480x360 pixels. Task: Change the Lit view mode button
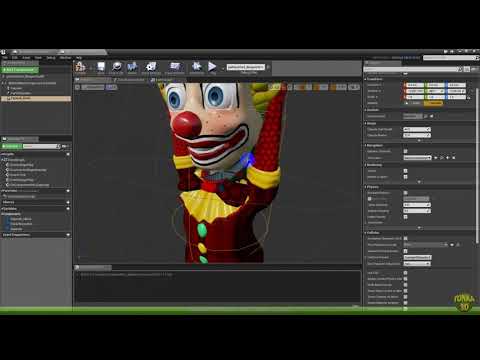112,87
